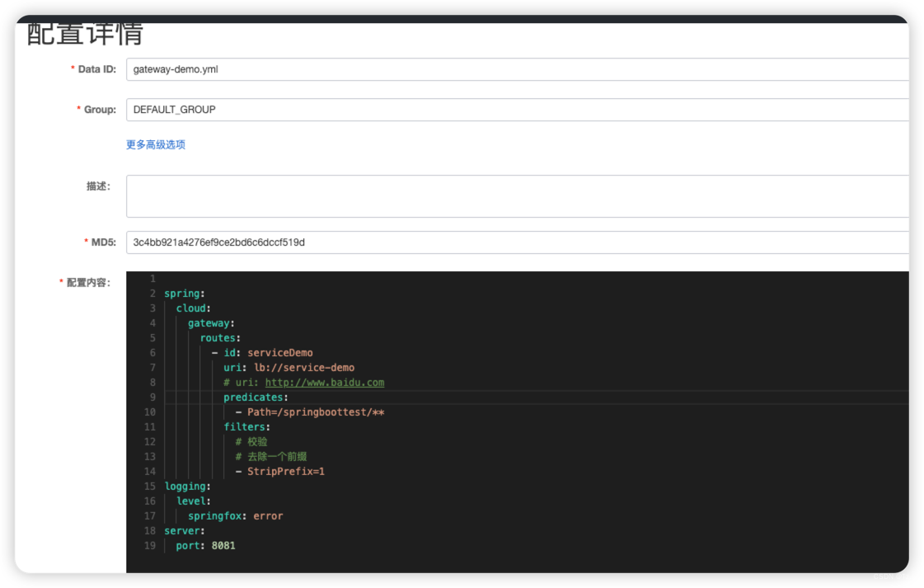Click the 'port: 8081' line
924x588 pixels.
[206, 546]
